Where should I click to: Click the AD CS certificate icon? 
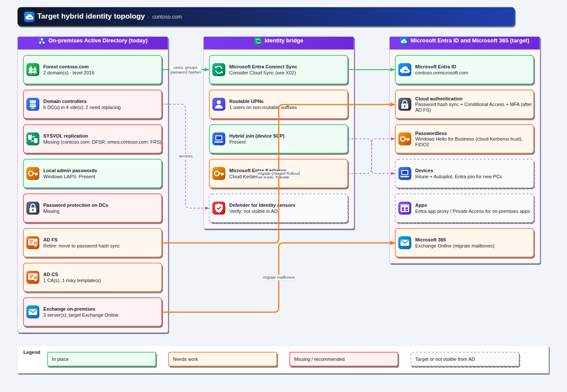[x=33, y=277]
